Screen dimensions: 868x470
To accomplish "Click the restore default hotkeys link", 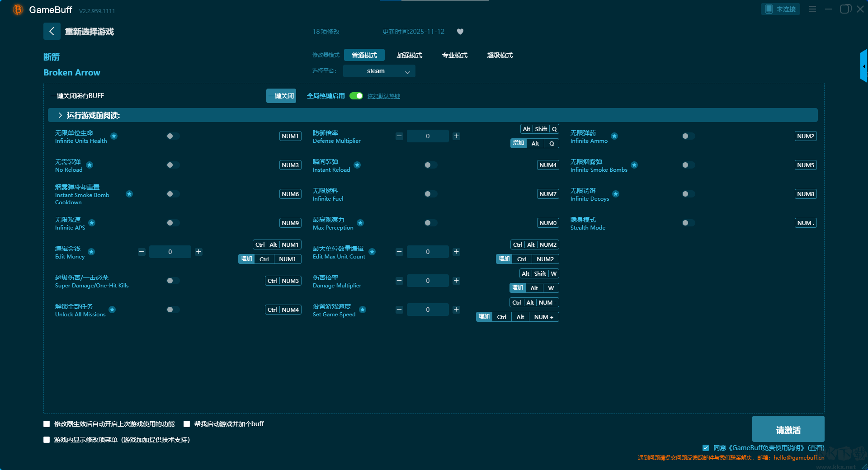I will [383, 96].
